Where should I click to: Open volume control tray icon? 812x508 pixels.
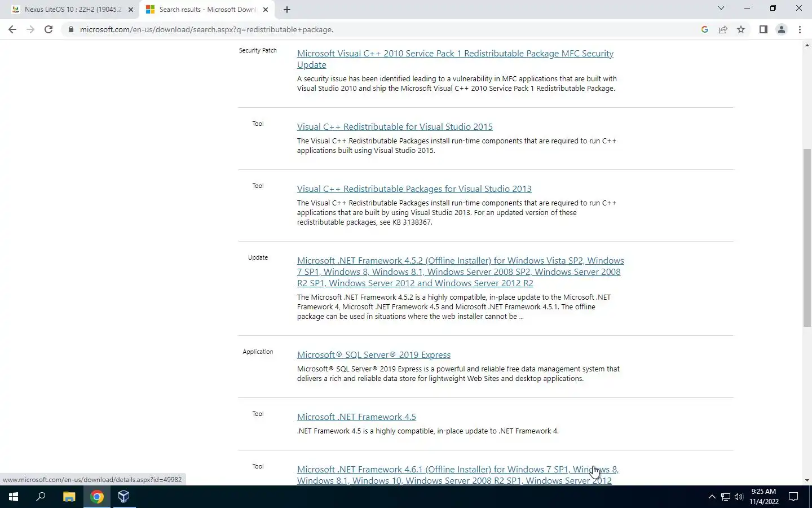(739, 497)
